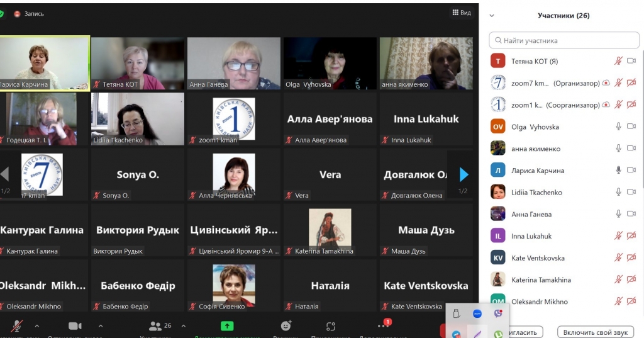Select Лариса Карчина in participants list

pyautogui.click(x=563, y=170)
